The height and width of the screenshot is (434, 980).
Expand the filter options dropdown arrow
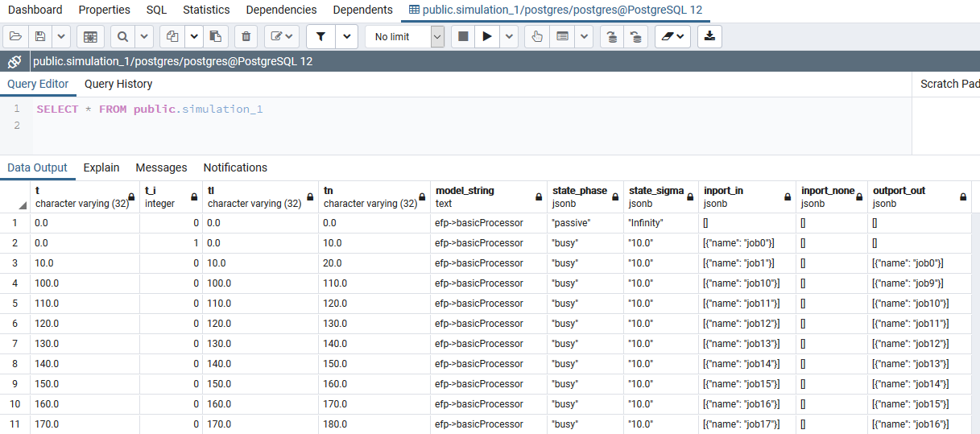click(346, 36)
